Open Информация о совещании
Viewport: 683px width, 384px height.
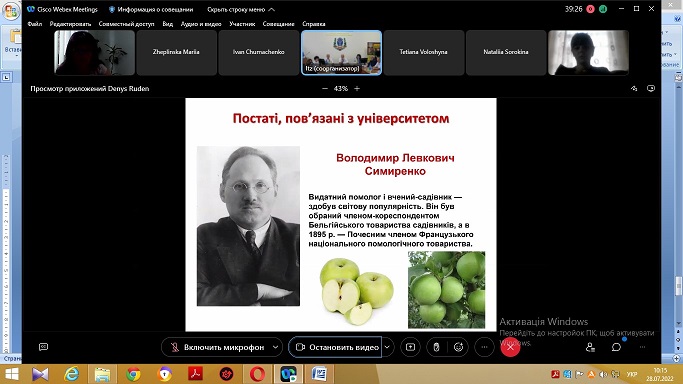(151, 9)
